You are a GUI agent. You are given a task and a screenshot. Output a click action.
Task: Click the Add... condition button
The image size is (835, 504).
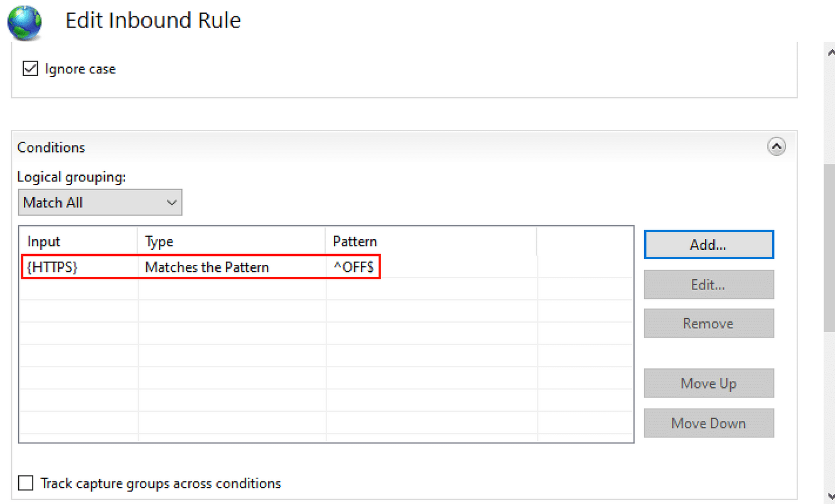(x=709, y=245)
